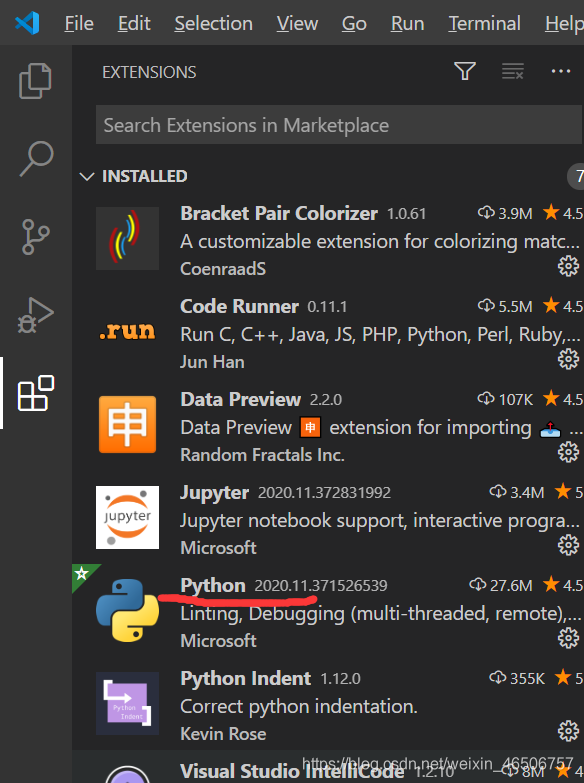Open the Run menu

[x=408, y=23]
